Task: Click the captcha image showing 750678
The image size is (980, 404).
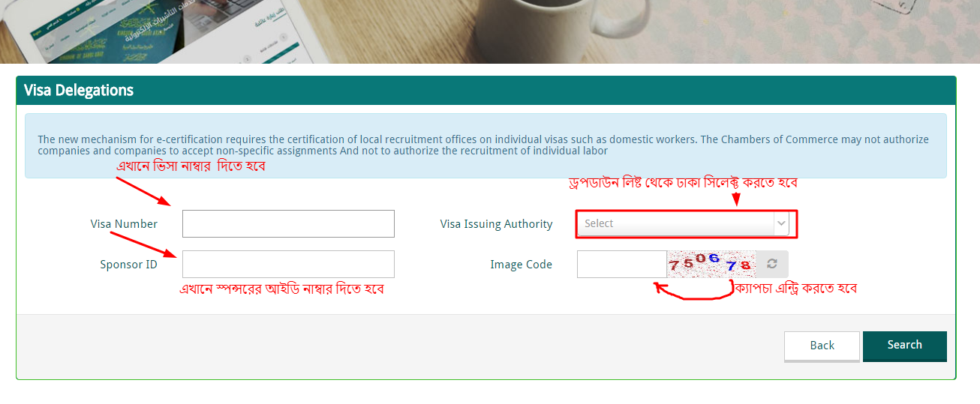Action: coord(711,264)
